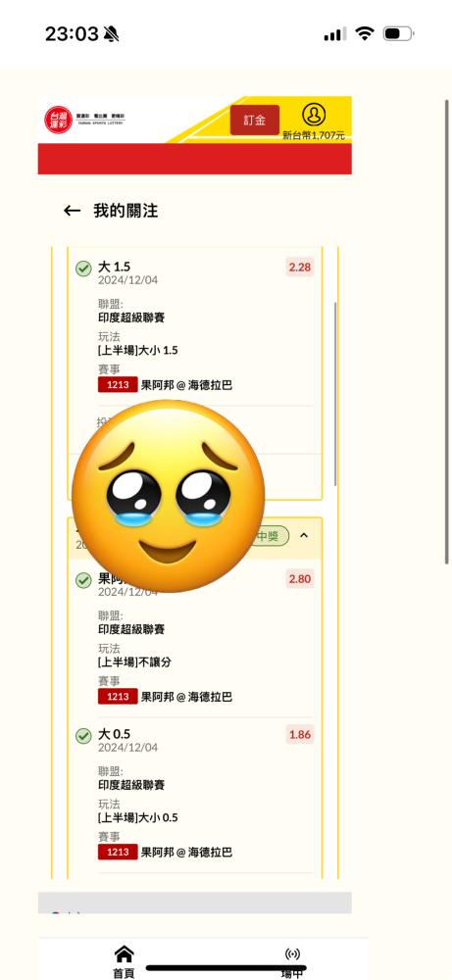The height and width of the screenshot is (980, 452).
Task: Open the first 1213 match code tag
Action: coord(118,384)
